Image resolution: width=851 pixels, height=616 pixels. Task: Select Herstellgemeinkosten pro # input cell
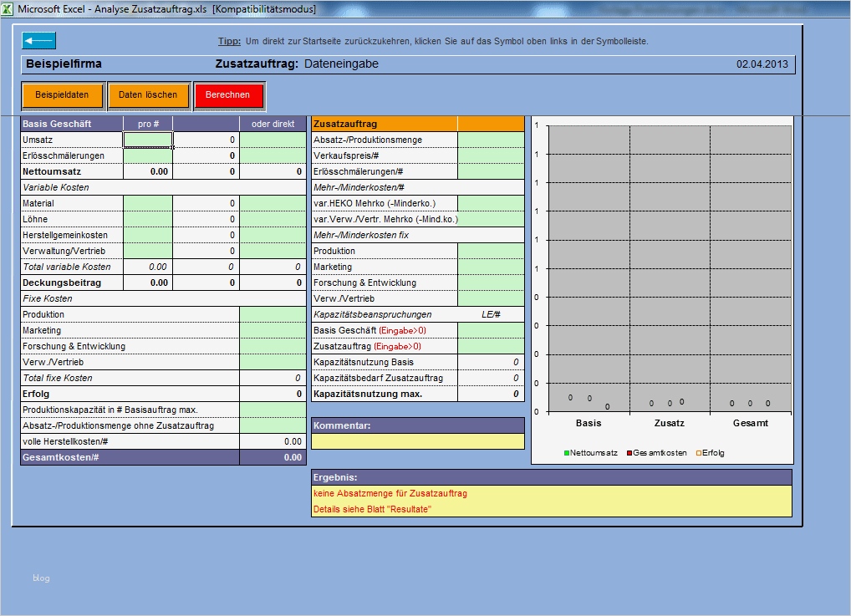click(148, 235)
